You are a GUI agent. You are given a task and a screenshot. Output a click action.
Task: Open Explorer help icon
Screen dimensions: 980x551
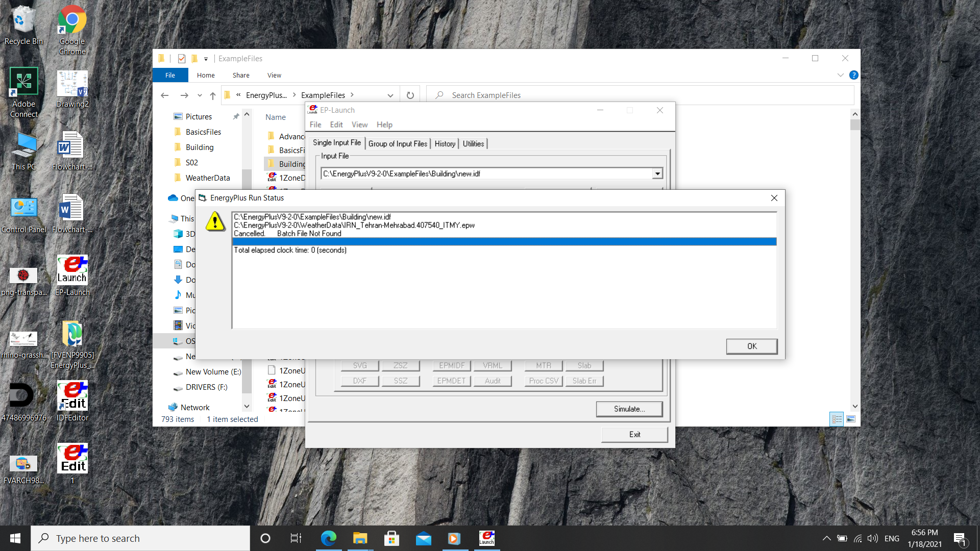click(853, 75)
